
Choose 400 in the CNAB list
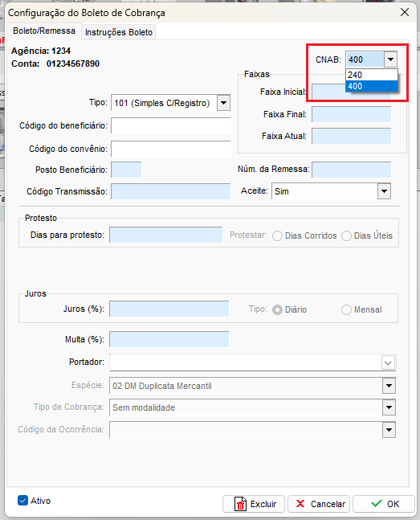click(371, 86)
